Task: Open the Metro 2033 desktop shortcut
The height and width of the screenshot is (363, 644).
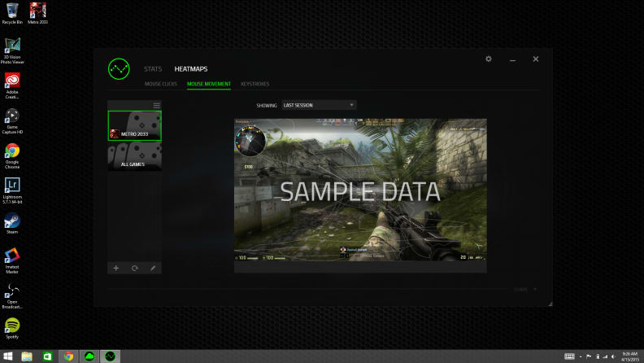Action: (x=37, y=13)
